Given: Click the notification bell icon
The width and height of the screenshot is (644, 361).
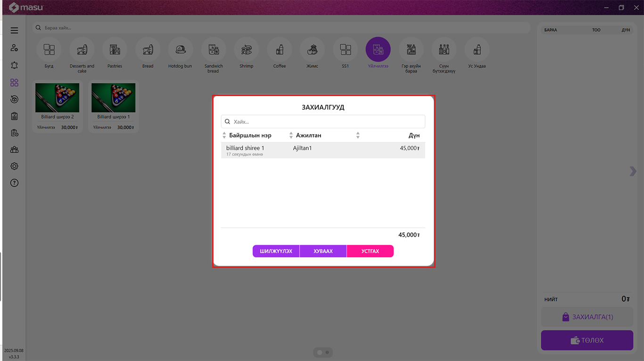Looking at the screenshot, I should point(14,65).
